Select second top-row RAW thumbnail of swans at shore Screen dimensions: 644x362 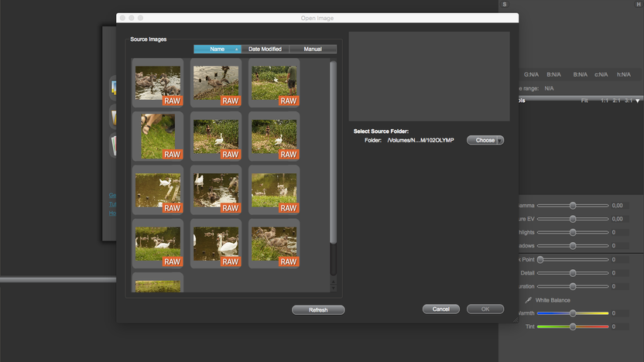pyautogui.click(x=216, y=83)
